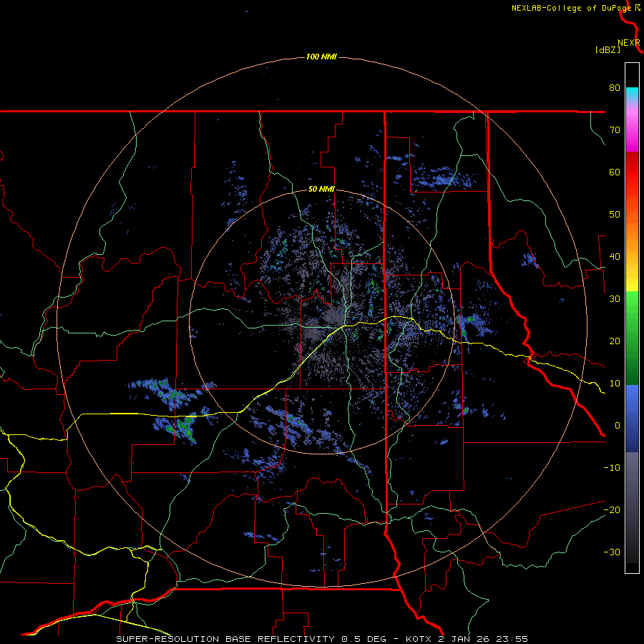Click the 30 value on the dBZ scale
644x644 pixels.
click(x=615, y=299)
